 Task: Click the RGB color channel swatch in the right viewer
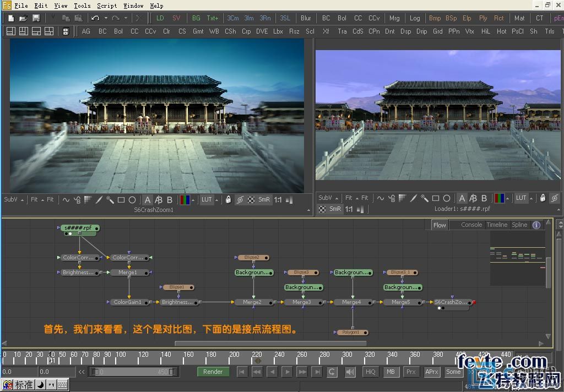click(x=499, y=198)
